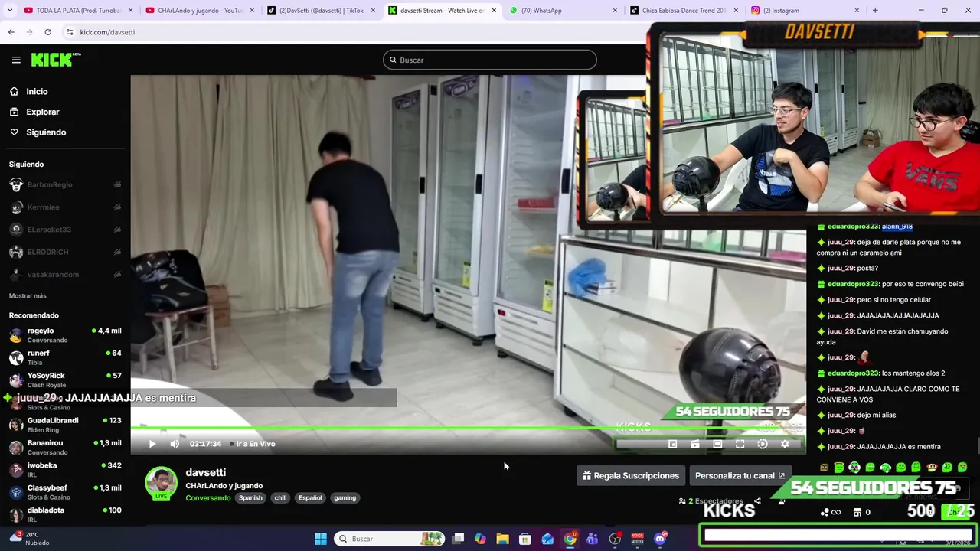Open the Kick hamburger menu

coord(16,60)
